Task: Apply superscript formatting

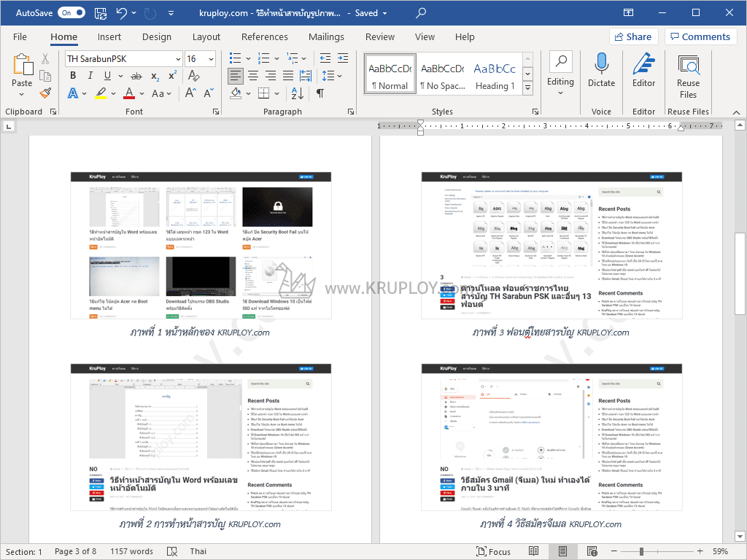Action: 172,76
